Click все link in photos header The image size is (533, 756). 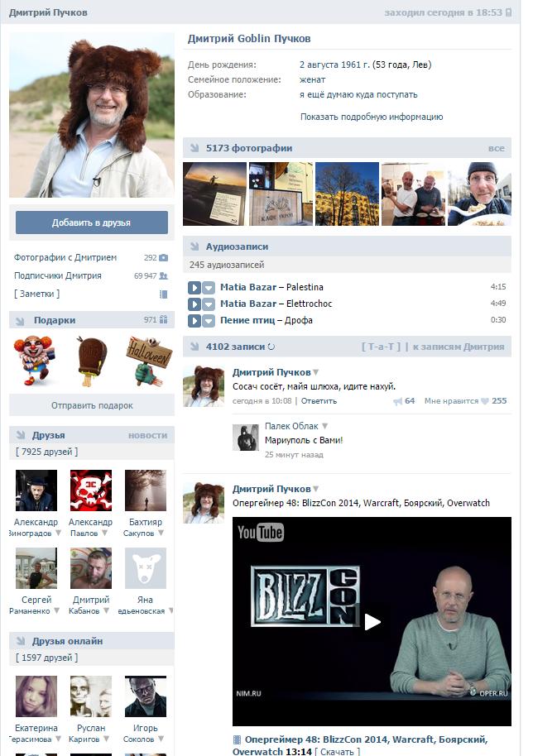point(497,149)
